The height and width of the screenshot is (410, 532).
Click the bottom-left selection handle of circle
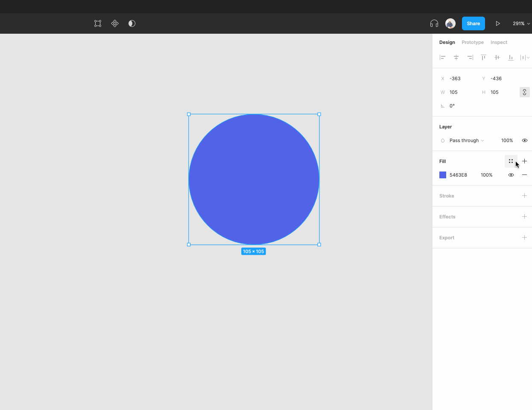[189, 244]
